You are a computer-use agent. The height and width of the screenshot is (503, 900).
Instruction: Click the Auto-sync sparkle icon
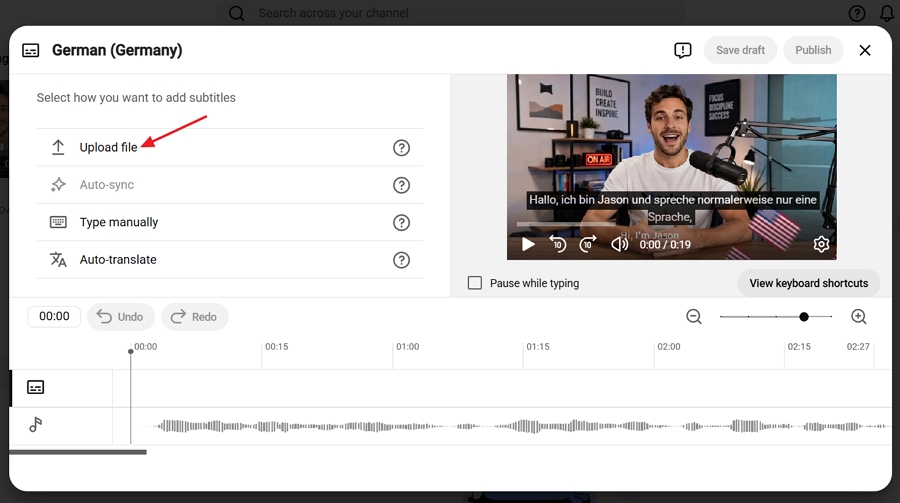pyautogui.click(x=58, y=185)
